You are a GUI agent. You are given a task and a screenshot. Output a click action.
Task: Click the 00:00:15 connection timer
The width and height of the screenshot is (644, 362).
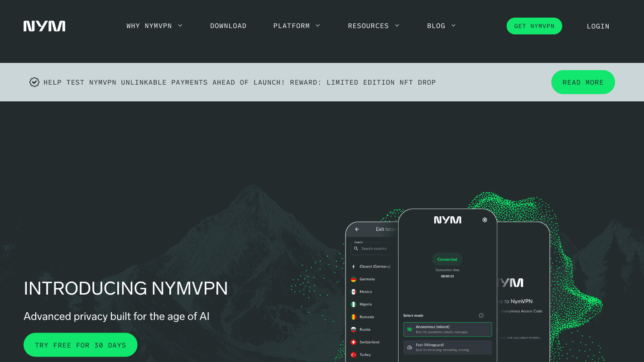tap(447, 276)
